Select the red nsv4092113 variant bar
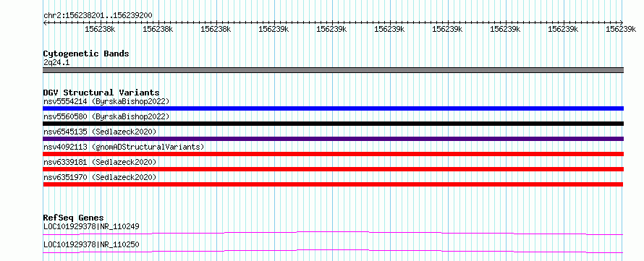The image size is (644, 261). [333, 154]
